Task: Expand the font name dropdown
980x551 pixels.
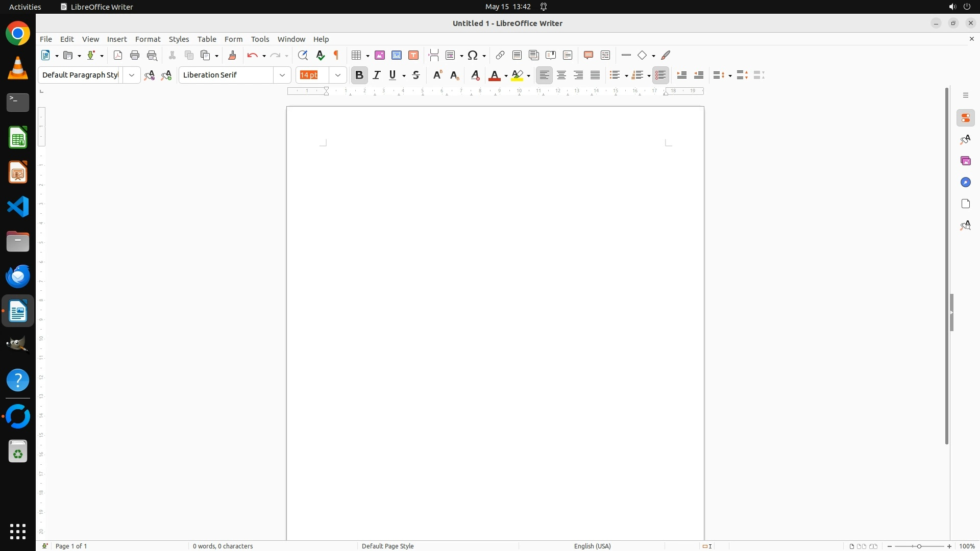Action: 282,75
